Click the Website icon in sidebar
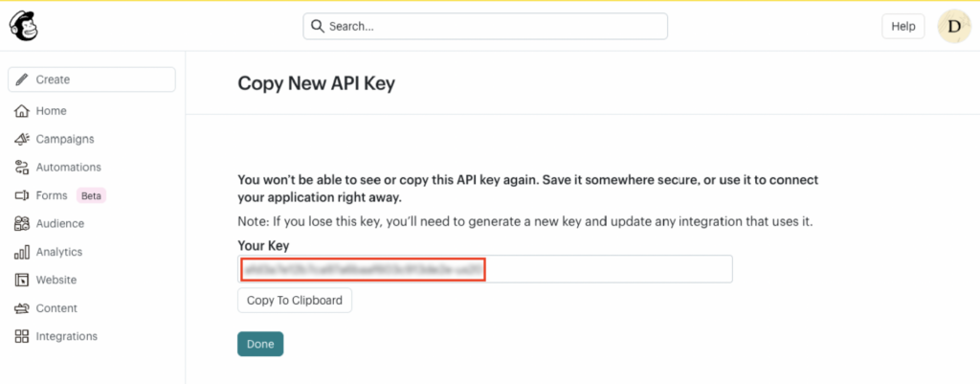 tap(22, 281)
